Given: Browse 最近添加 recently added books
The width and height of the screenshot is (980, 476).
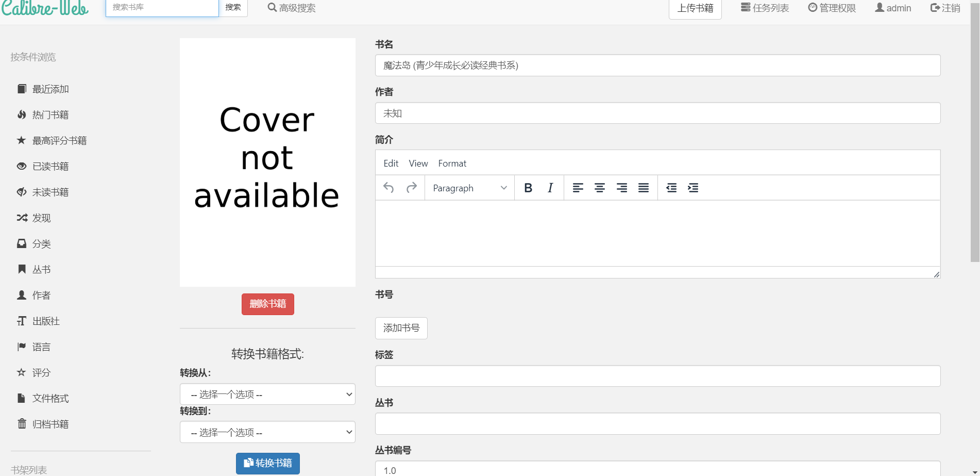Looking at the screenshot, I should click(x=49, y=88).
